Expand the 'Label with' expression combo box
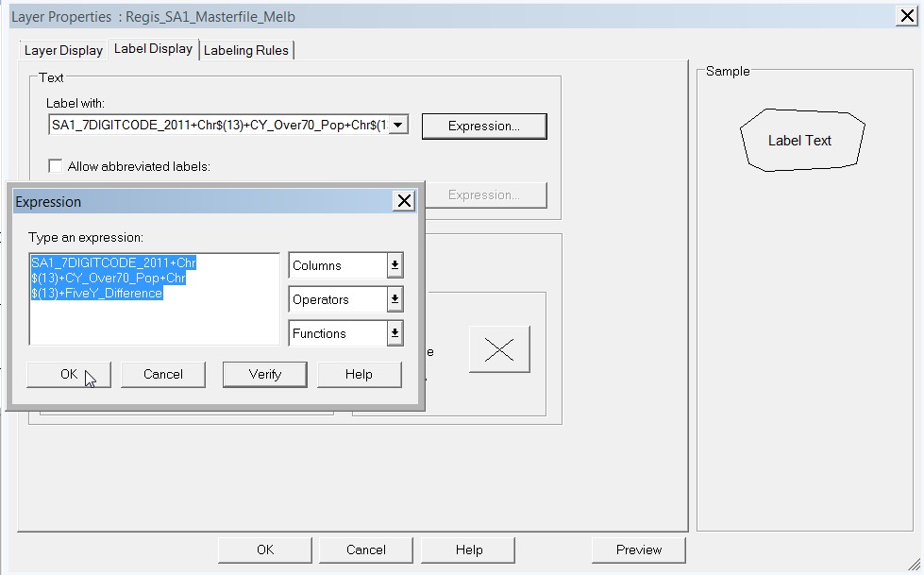 click(x=398, y=126)
